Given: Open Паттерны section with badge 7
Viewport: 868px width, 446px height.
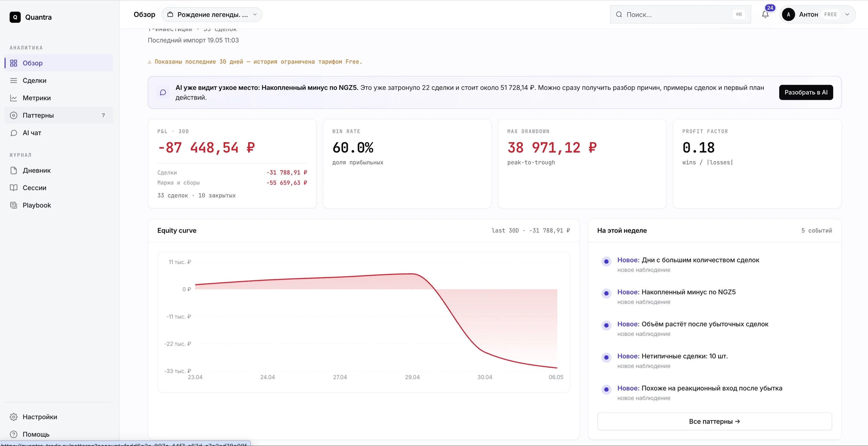Looking at the screenshot, I should click(x=59, y=115).
